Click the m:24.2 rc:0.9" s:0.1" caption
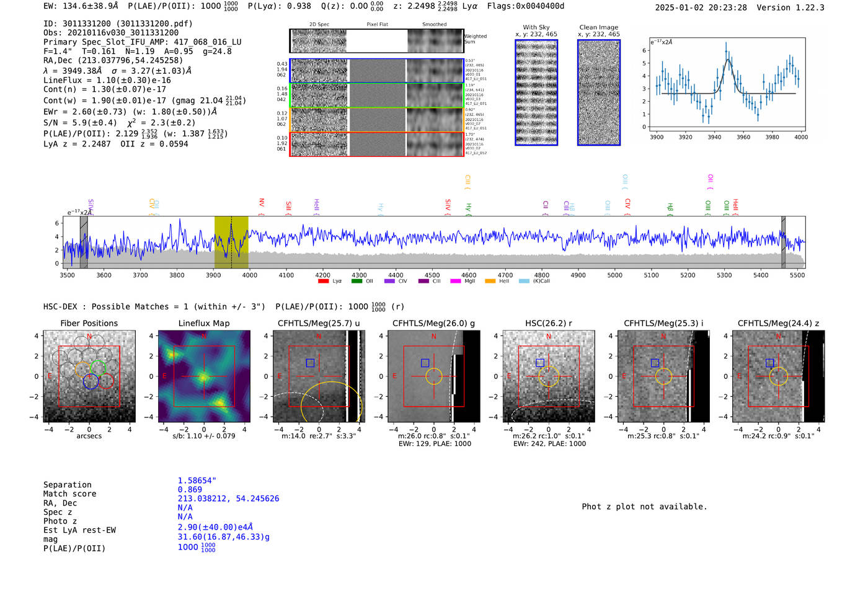This screenshot has width=868, height=591. pyautogui.click(x=778, y=436)
